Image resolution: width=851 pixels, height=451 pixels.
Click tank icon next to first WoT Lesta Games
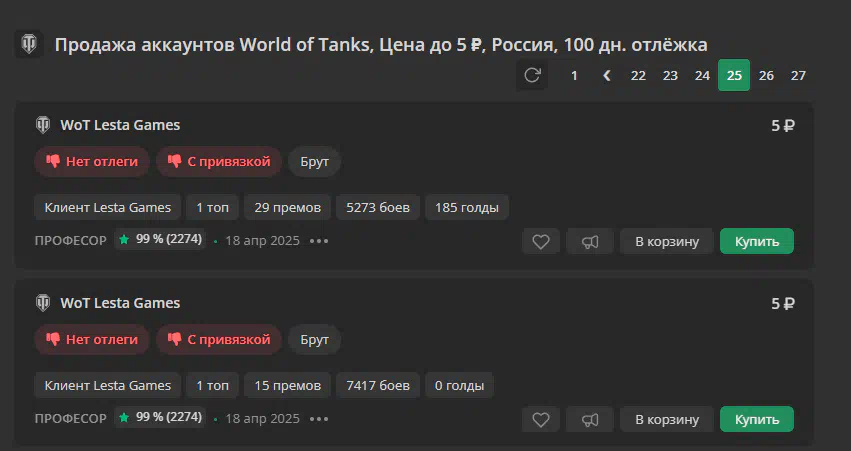43,125
